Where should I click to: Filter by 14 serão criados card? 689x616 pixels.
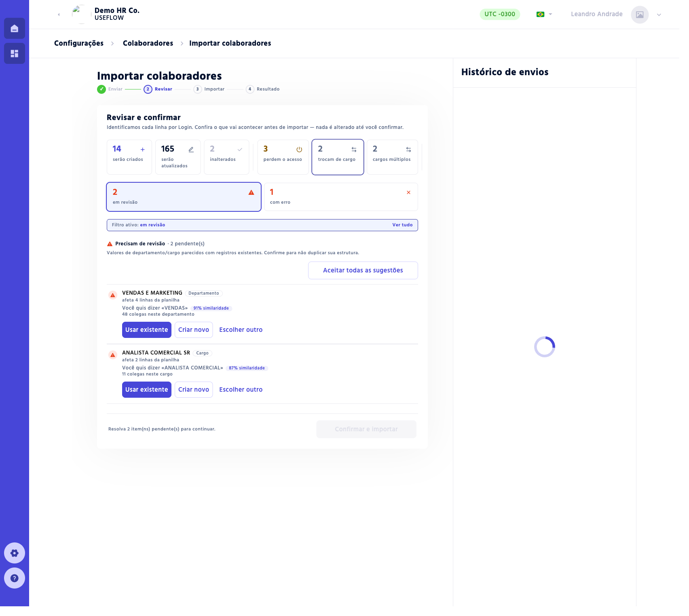tap(129, 157)
